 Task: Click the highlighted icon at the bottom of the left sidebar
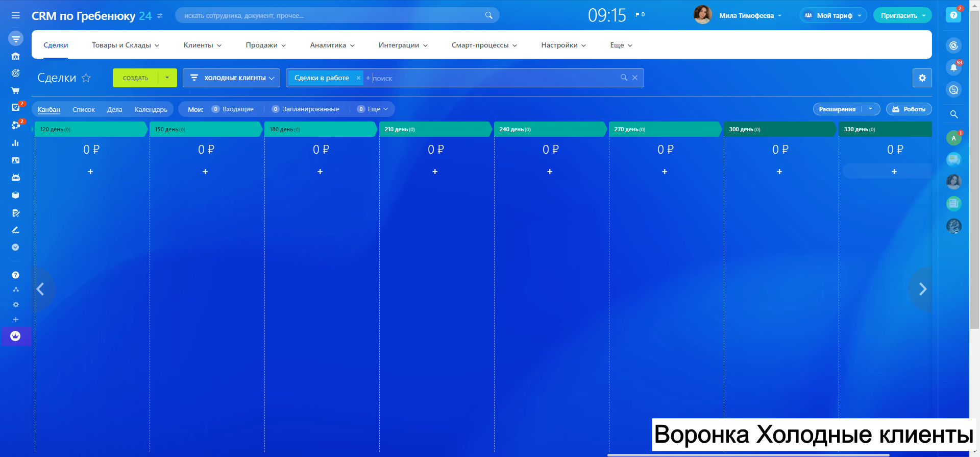click(16, 336)
